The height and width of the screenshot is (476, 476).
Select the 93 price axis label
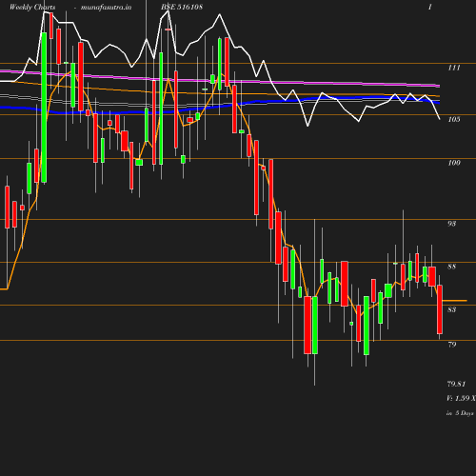pyautogui.click(x=451, y=224)
